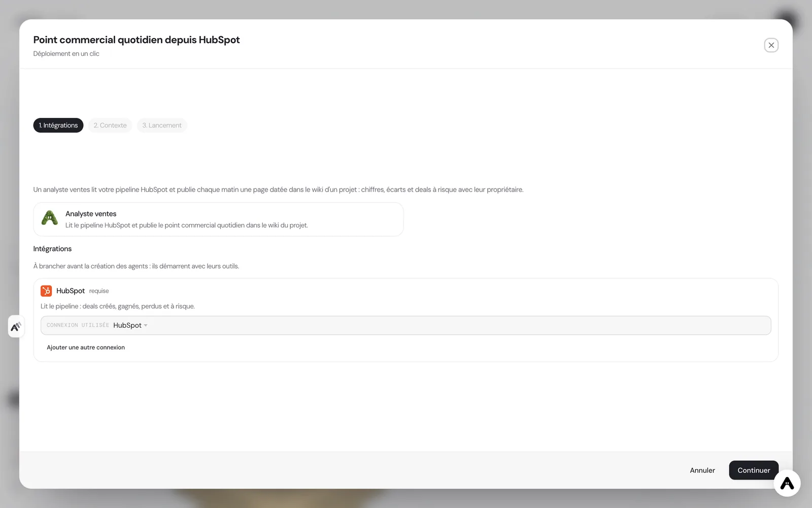Click the 'À brancher avant la création' description
This screenshot has height=508, width=812.
point(136,266)
